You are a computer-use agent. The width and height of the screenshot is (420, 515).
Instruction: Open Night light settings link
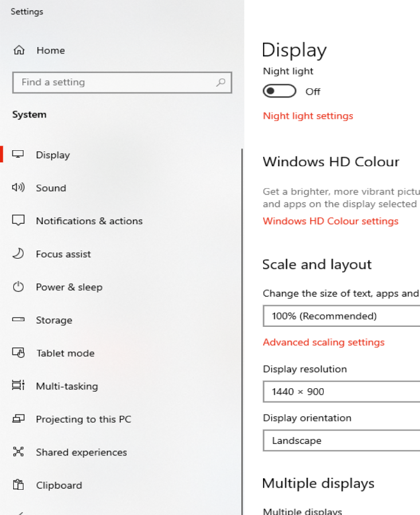[x=308, y=116]
